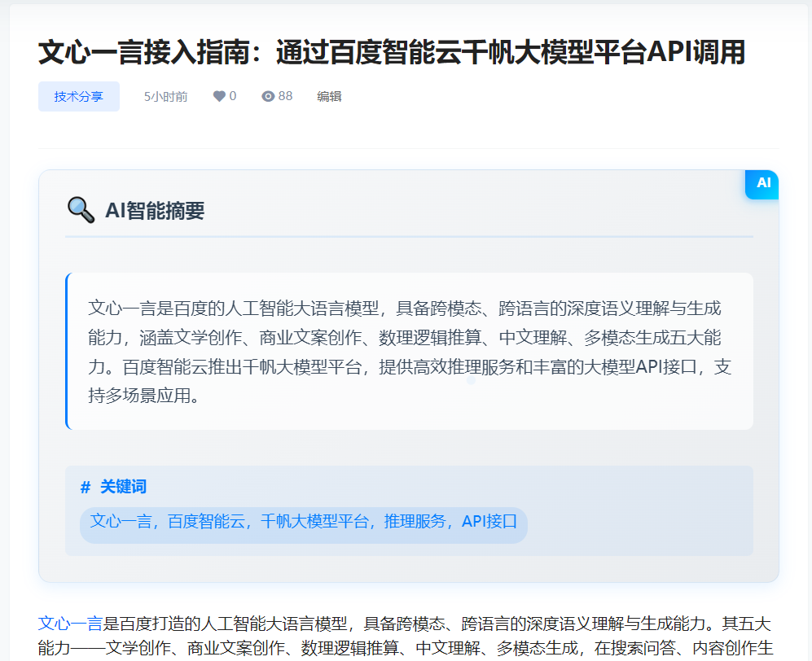Click the 关键词 label
This screenshot has height=661, width=812.
click(x=123, y=487)
